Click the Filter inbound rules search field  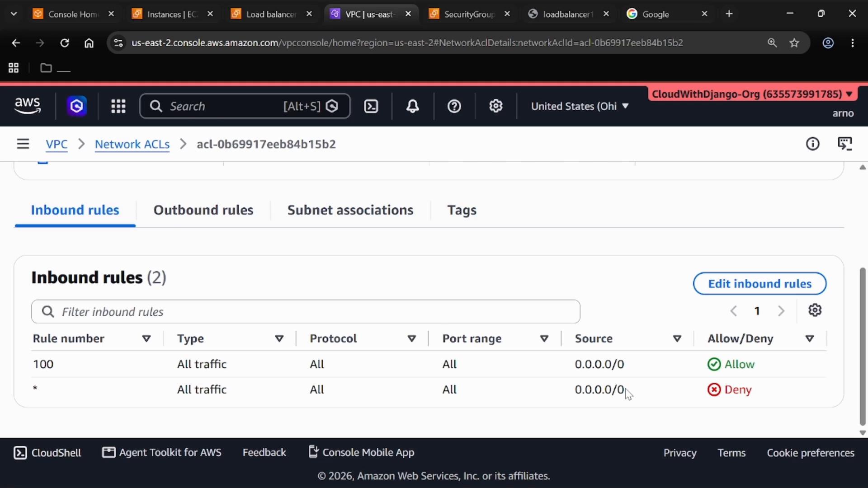[306, 312]
